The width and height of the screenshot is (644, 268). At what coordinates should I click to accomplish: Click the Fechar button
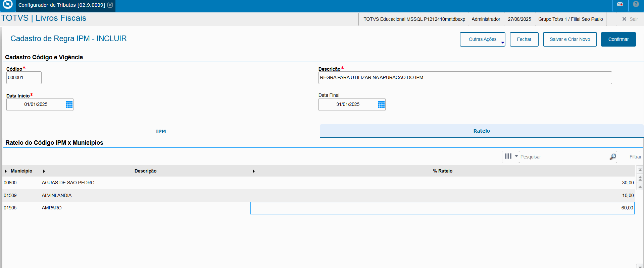tap(524, 39)
